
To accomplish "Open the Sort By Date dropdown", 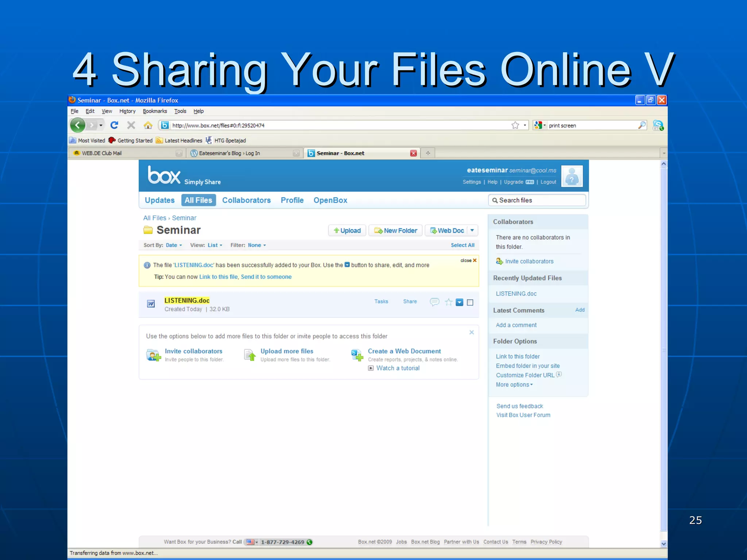I will 174,245.
